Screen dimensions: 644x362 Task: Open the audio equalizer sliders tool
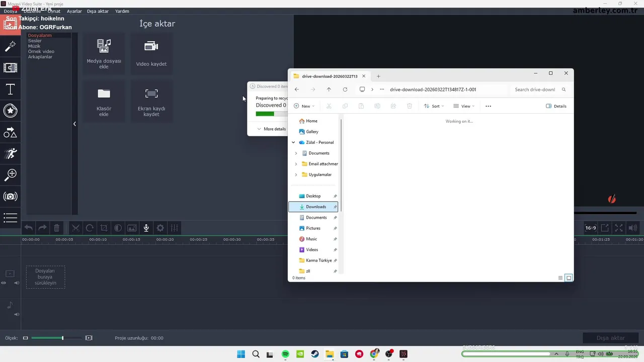pos(174,228)
